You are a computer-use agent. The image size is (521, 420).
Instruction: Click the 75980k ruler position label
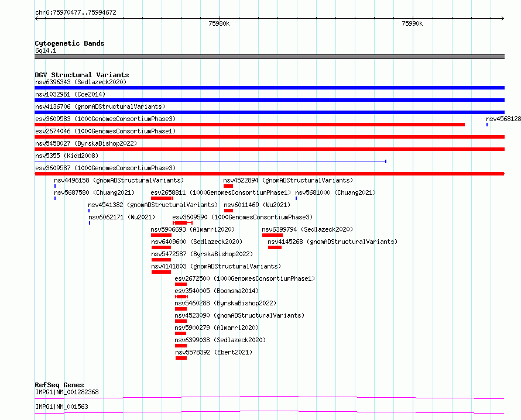(219, 23)
